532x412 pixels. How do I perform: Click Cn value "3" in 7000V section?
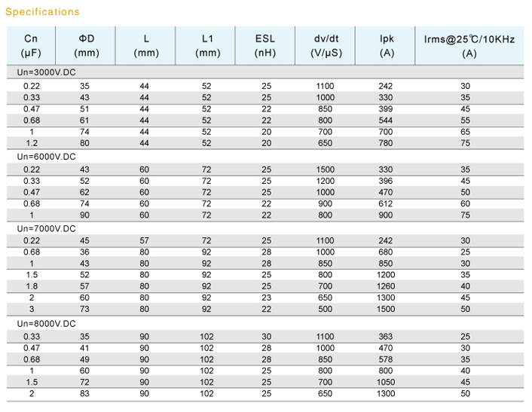(x=32, y=309)
